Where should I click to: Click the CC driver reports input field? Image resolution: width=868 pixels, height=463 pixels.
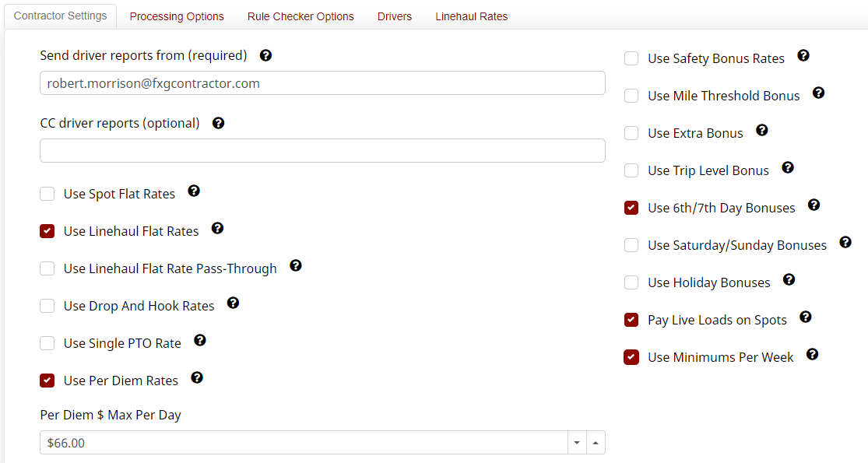pyautogui.click(x=322, y=150)
